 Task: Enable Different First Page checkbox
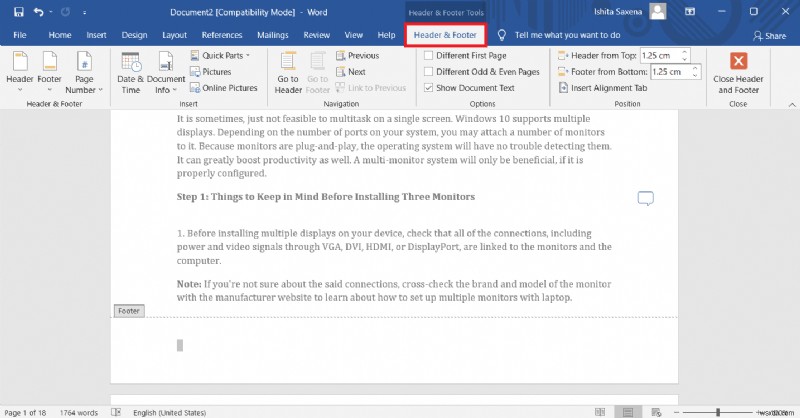tap(429, 56)
